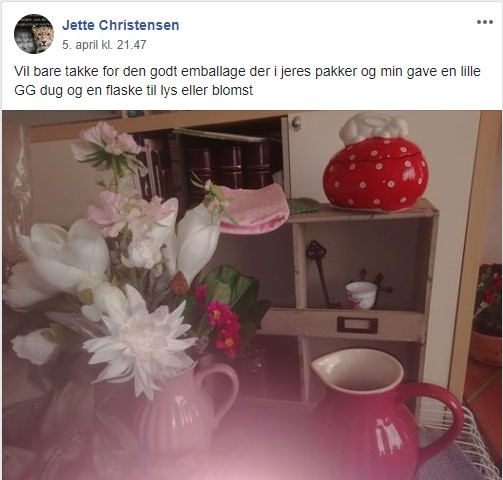The height and width of the screenshot is (480, 503).
Task: Click the magenta primrose flowers in photo
Action: [x=221, y=322]
